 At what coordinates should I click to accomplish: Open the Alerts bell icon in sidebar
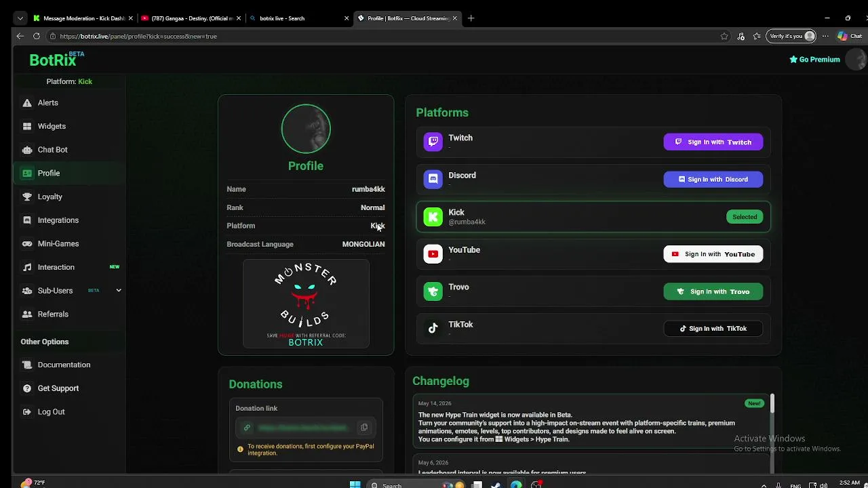click(x=27, y=103)
